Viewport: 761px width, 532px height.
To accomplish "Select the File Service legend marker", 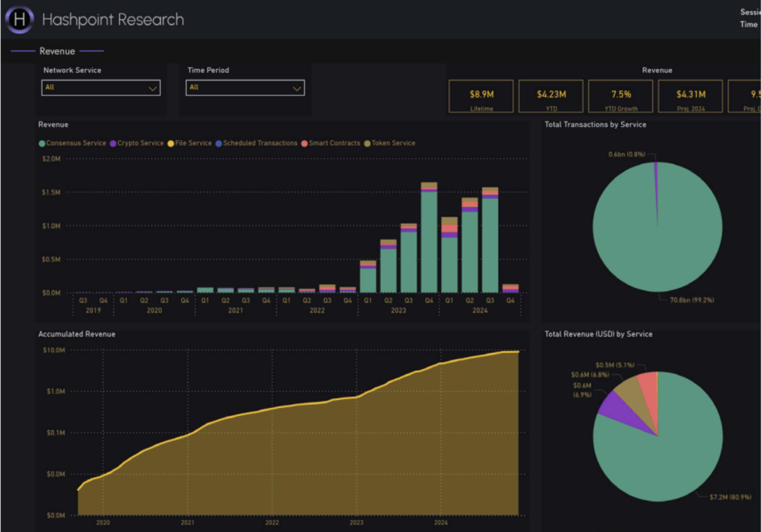I will [170, 143].
